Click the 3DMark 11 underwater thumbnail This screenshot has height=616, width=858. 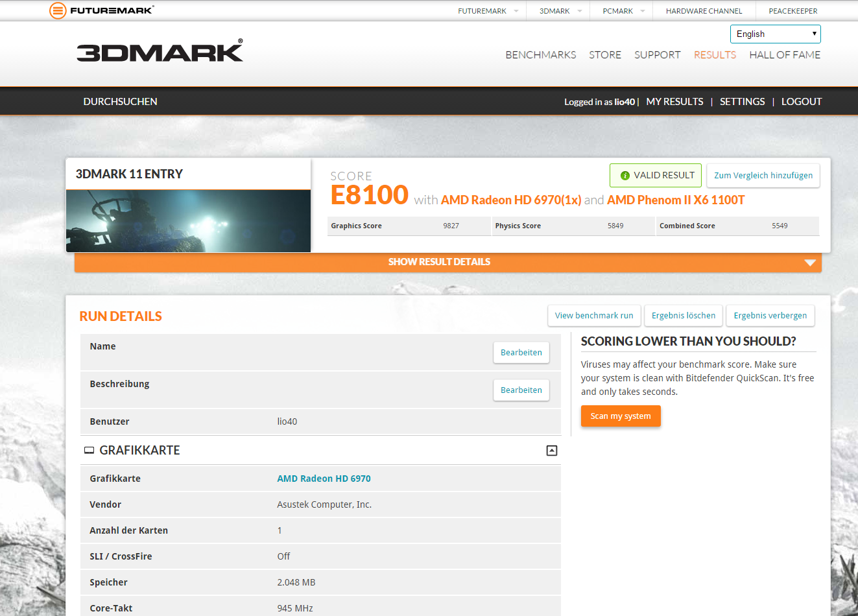(188, 221)
